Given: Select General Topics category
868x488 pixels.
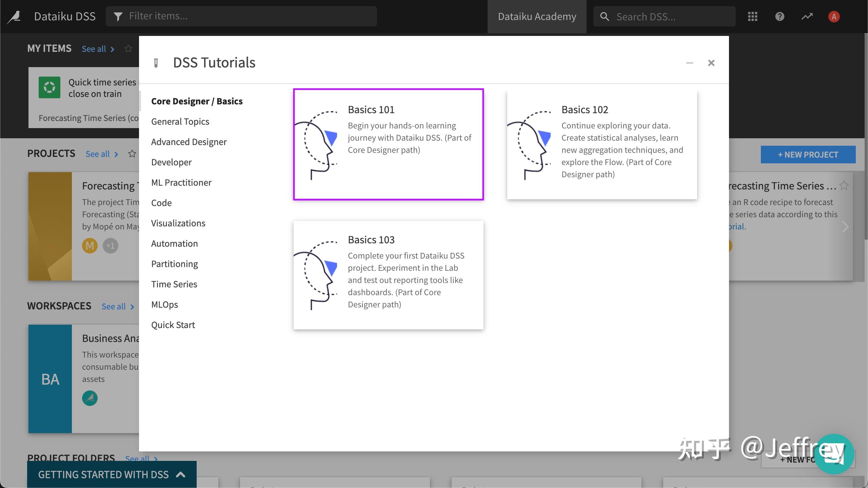Looking at the screenshot, I should tap(180, 122).
